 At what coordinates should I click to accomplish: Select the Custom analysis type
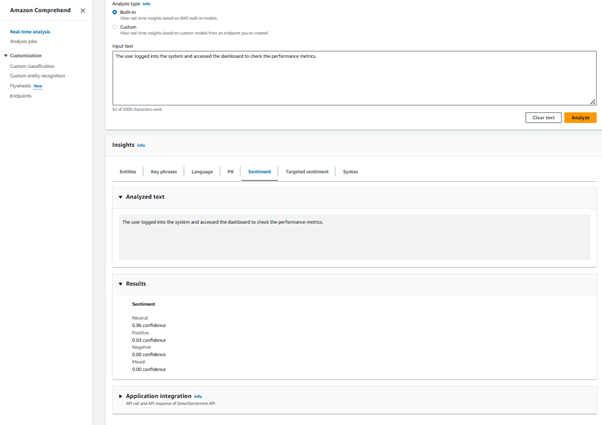[114, 27]
